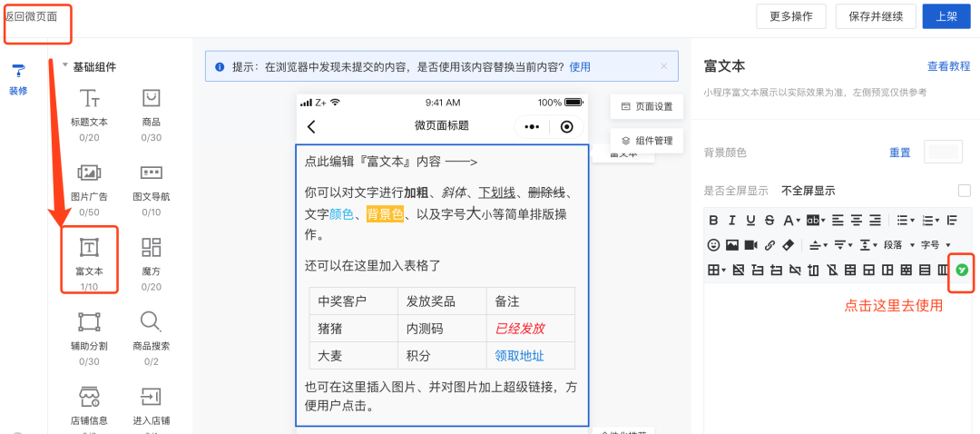Add the 魔方 component
Screen dimensions: 980x434
tap(152, 264)
